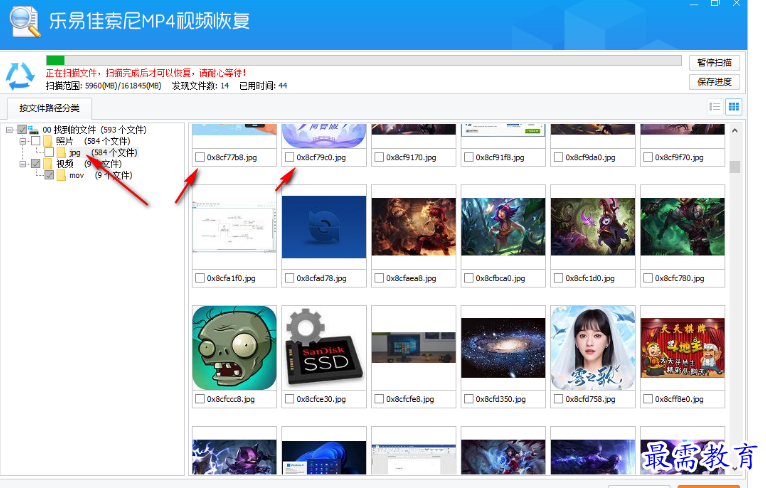Open the diagram screenshot thumbnail 0x8cfa1f0.jpg

pos(234,227)
